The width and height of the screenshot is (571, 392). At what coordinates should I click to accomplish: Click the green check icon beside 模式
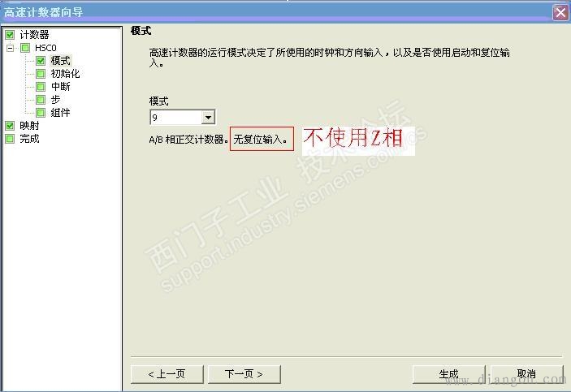41,61
